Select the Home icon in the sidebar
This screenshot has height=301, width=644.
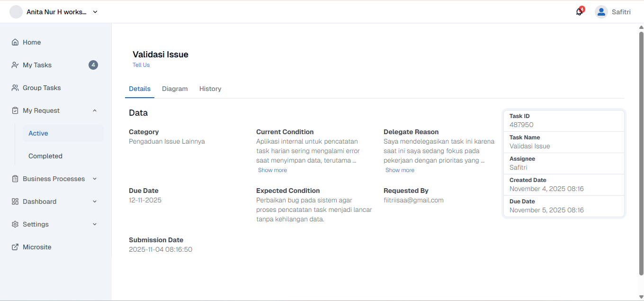click(x=15, y=42)
